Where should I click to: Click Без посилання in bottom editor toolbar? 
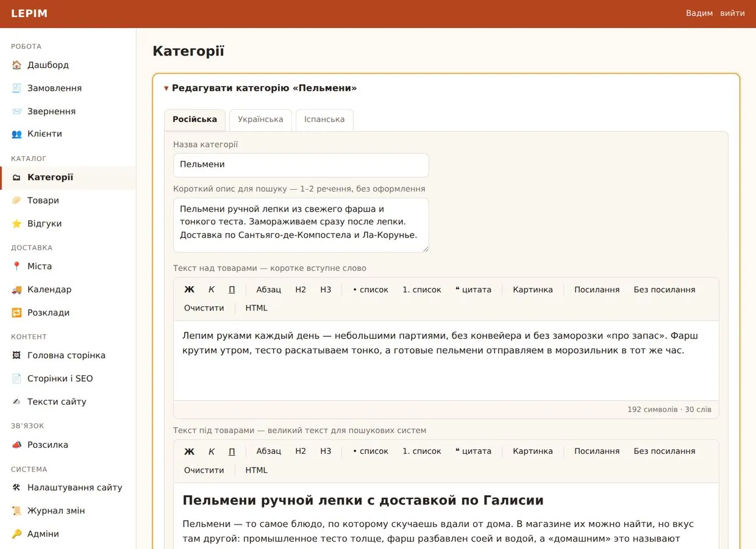click(665, 451)
